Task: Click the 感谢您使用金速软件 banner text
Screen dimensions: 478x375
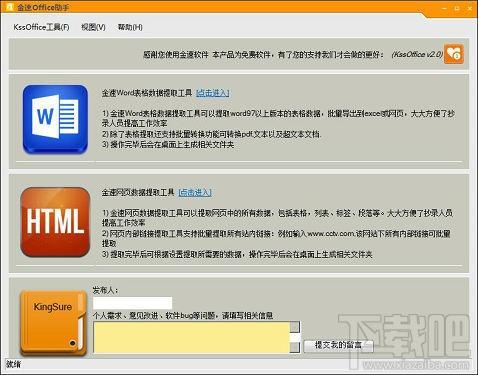Action: coord(263,54)
